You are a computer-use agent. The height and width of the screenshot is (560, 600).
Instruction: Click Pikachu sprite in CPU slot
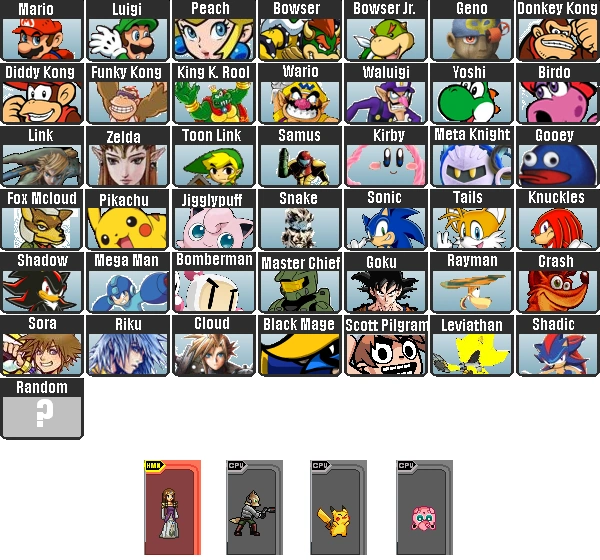point(334,521)
